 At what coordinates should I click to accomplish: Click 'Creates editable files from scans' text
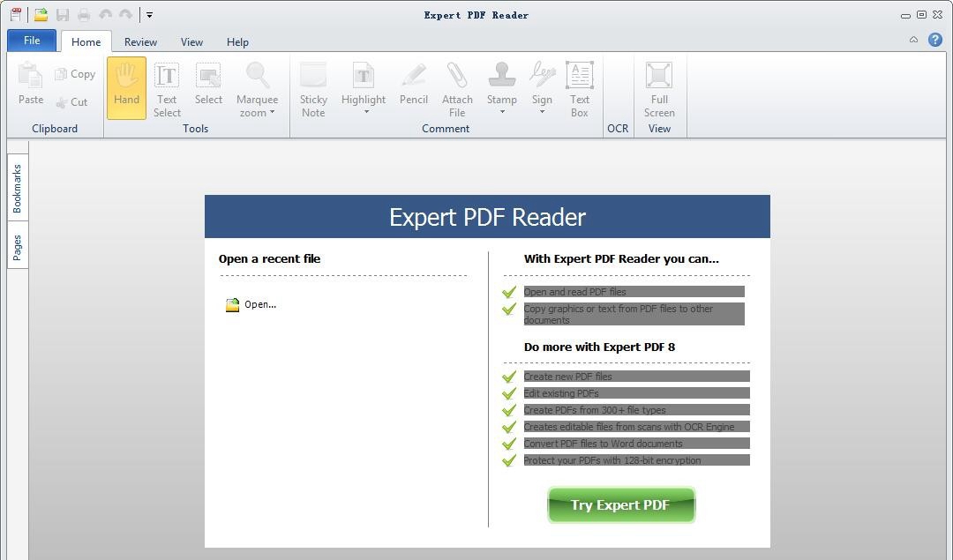tap(629, 427)
